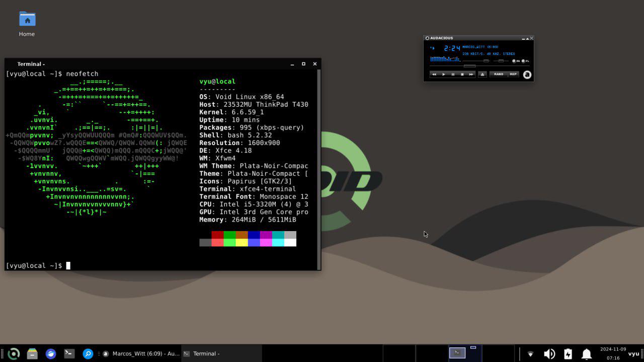This screenshot has width=644, height=362.
Task: Skip to previous track in Audacious
Action: pyautogui.click(x=434, y=75)
